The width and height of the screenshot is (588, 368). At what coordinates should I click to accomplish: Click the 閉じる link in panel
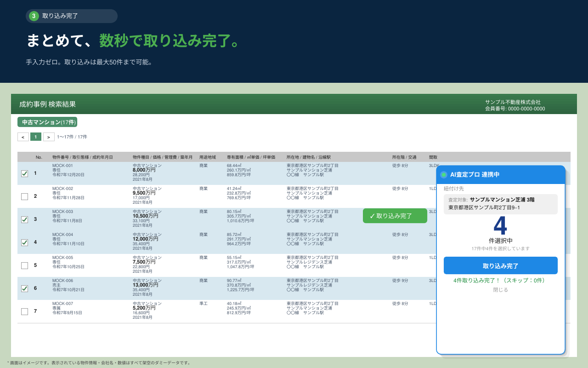coord(501,290)
